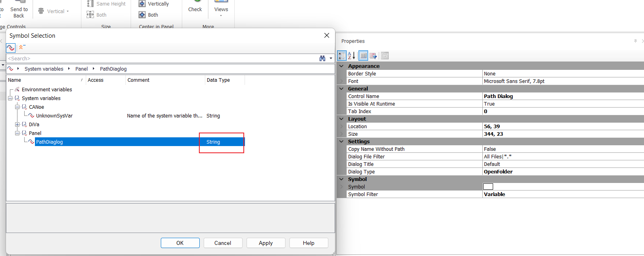Screen dimensions: 644x256
Task: Click Help in the Symbol Selection dialog
Action: point(309,243)
